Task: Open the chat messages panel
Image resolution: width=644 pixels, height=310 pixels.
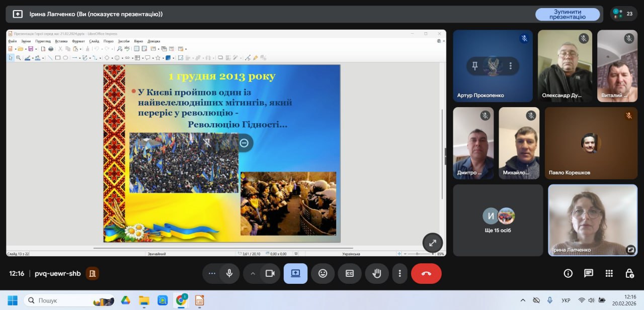Action: pyautogui.click(x=588, y=273)
